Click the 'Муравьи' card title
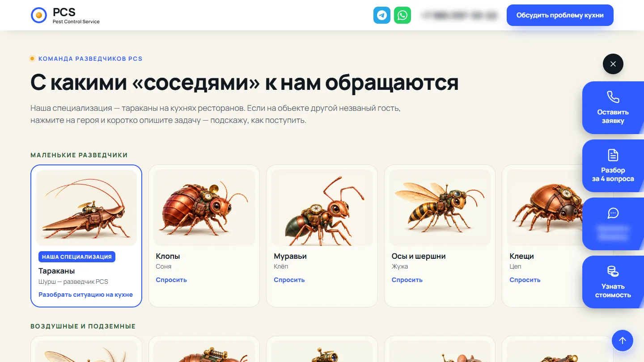Image resolution: width=644 pixels, height=362 pixels. point(290,256)
